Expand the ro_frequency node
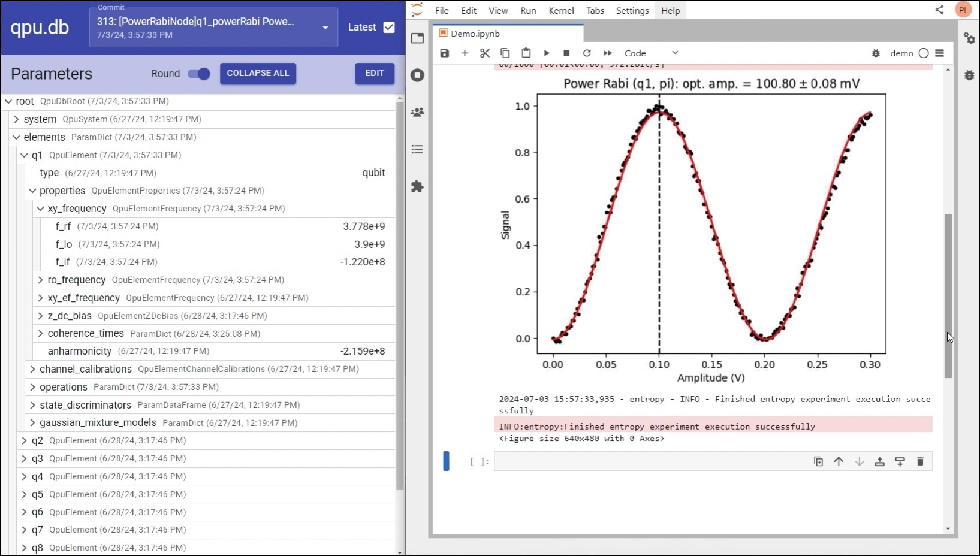Screen dimensions: 980x556 41,280
